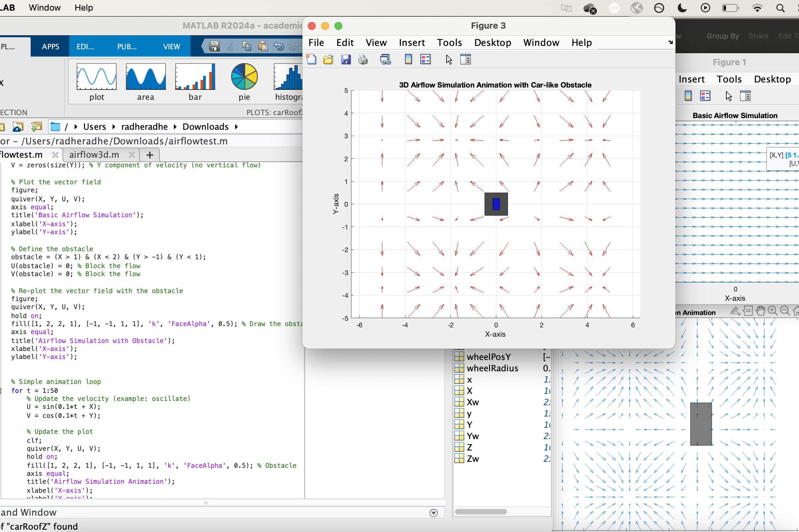Screen dimensions: 799x532
Task: Click Print Figure icon in Figure 3
Action: 363,60
